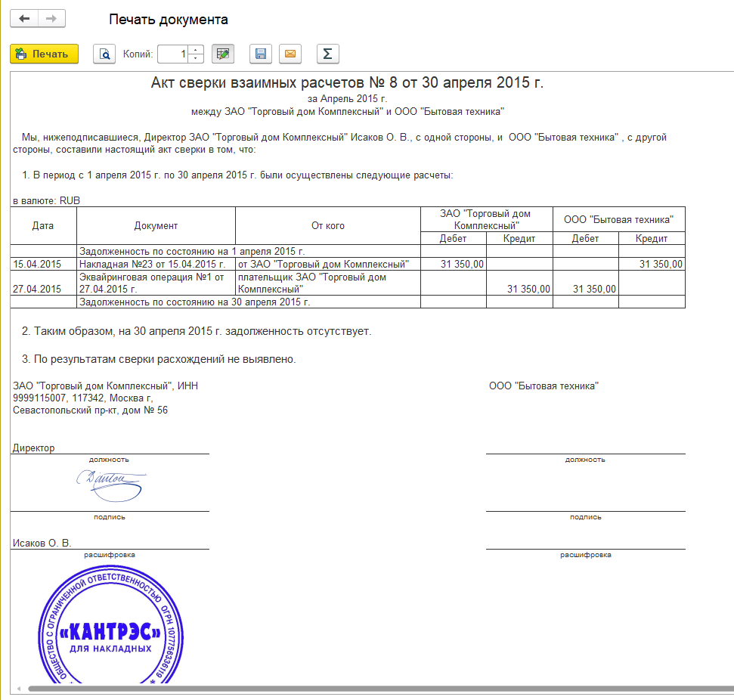The image size is (734, 700).
Task: Click the "за Апрель 2015 г." line
Action: click(x=347, y=99)
